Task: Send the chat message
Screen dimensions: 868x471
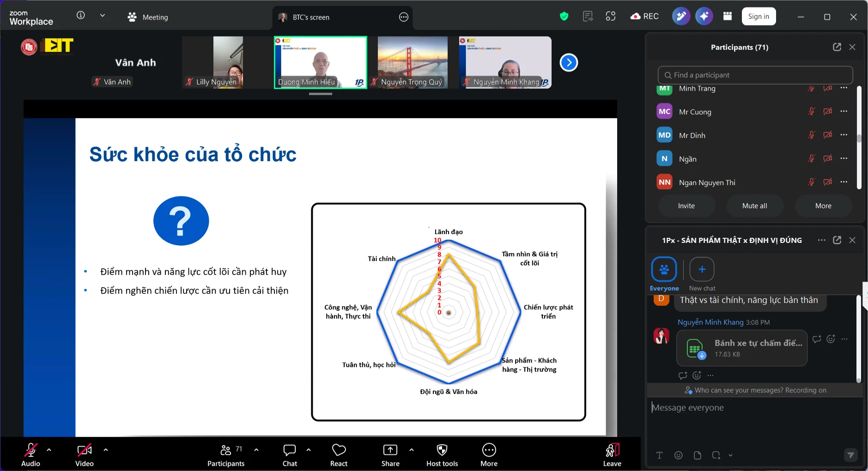Action: 850,455
